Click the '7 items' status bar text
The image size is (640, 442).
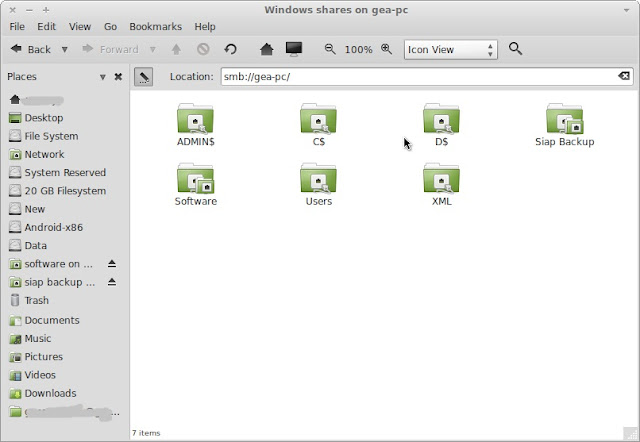(146, 433)
